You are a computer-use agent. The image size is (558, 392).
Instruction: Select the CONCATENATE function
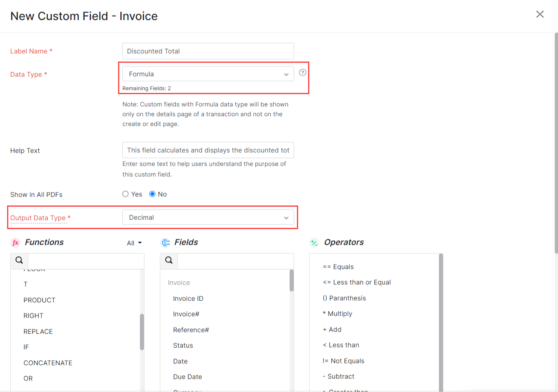[x=48, y=363]
